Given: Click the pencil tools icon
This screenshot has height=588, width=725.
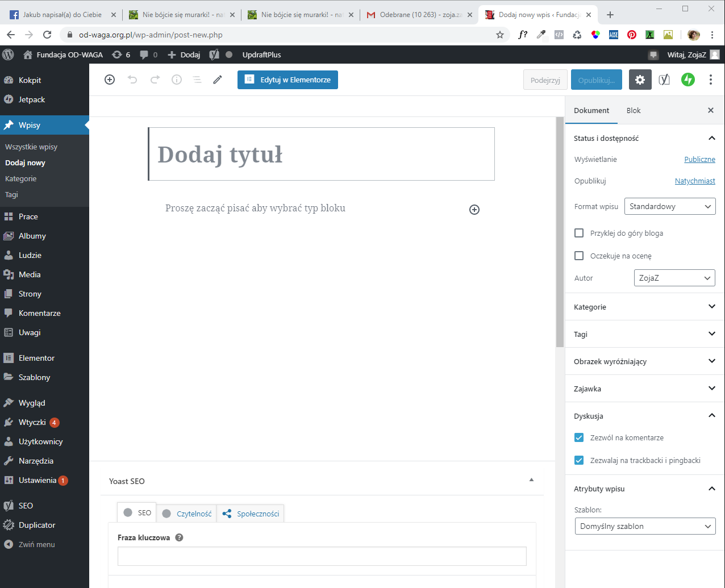Looking at the screenshot, I should tap(218, 80).
